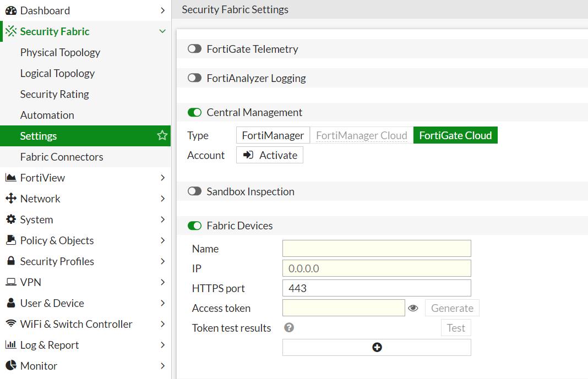Expand the WiFi & Switch Controller chevron
This screenshot has width=588, height=379.
(162, 324)
